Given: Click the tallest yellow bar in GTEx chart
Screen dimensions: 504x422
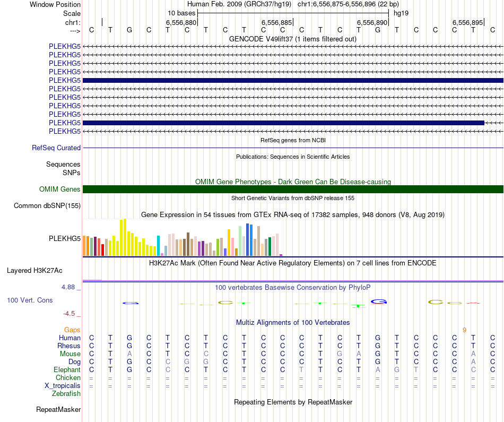Looking at the screenshot, I should (125, 237).
